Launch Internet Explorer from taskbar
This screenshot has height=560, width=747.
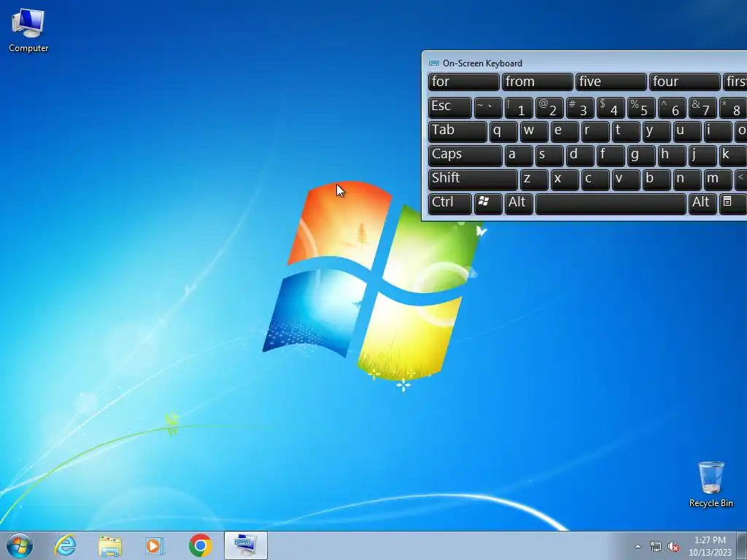pos(65,545)
